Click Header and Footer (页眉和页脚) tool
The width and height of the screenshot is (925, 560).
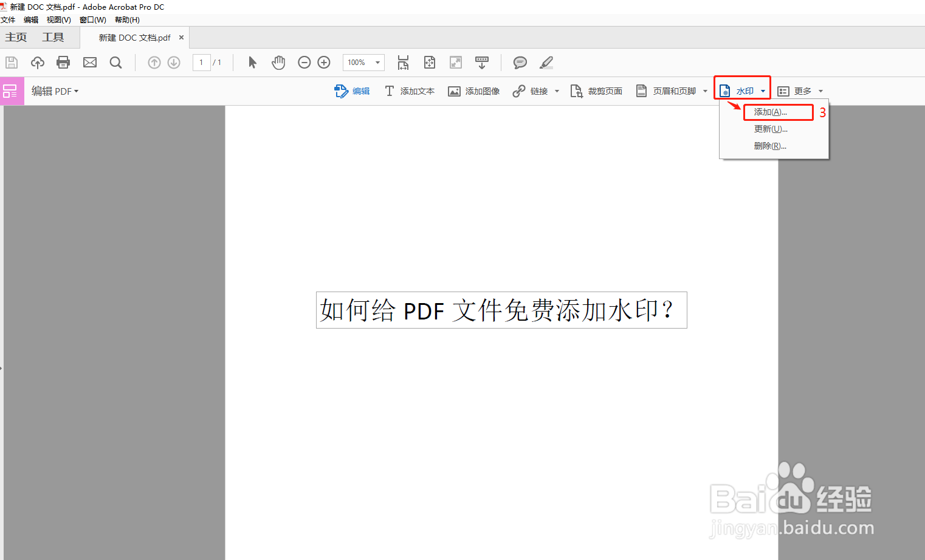666,91
